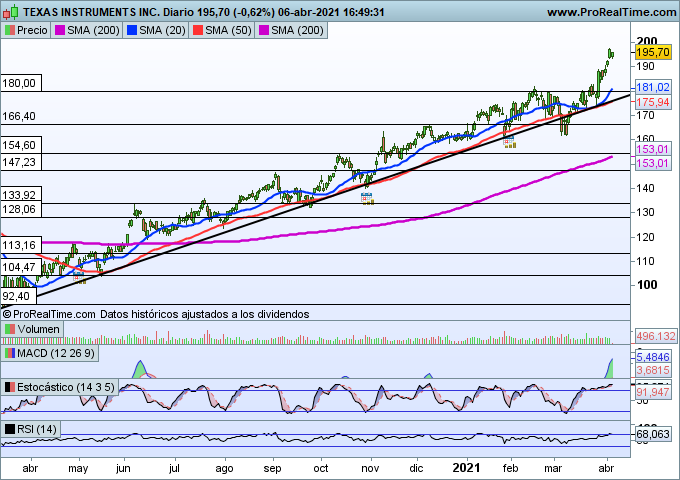
Task: Click the Precio red-green color swatch
Action: (x=10, y=30)
